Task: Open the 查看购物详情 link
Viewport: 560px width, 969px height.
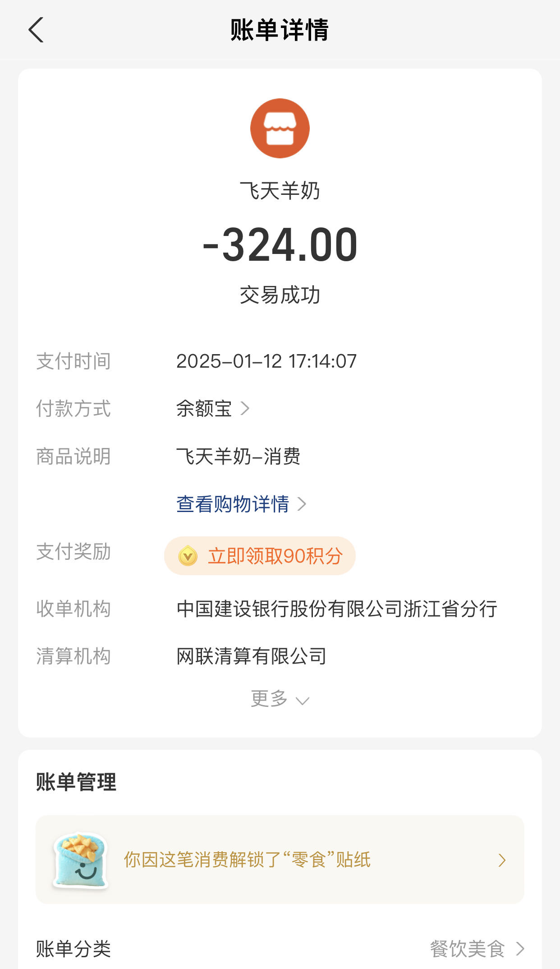Action: pyautogui.click(x=233, y=504)
